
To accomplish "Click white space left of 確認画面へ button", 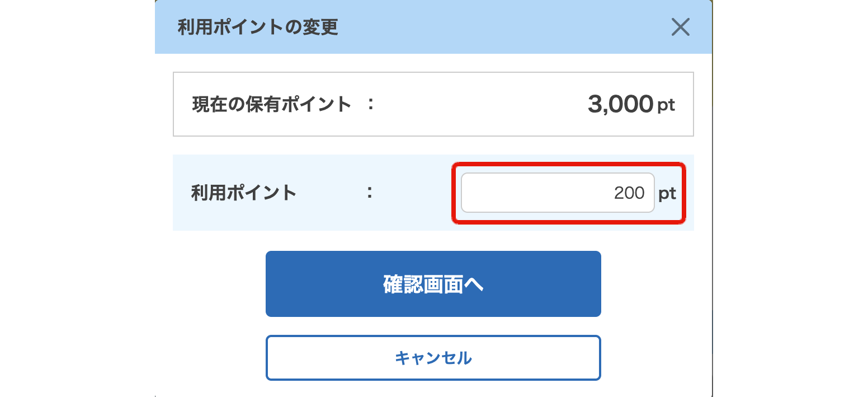I will tap(218, 284).
